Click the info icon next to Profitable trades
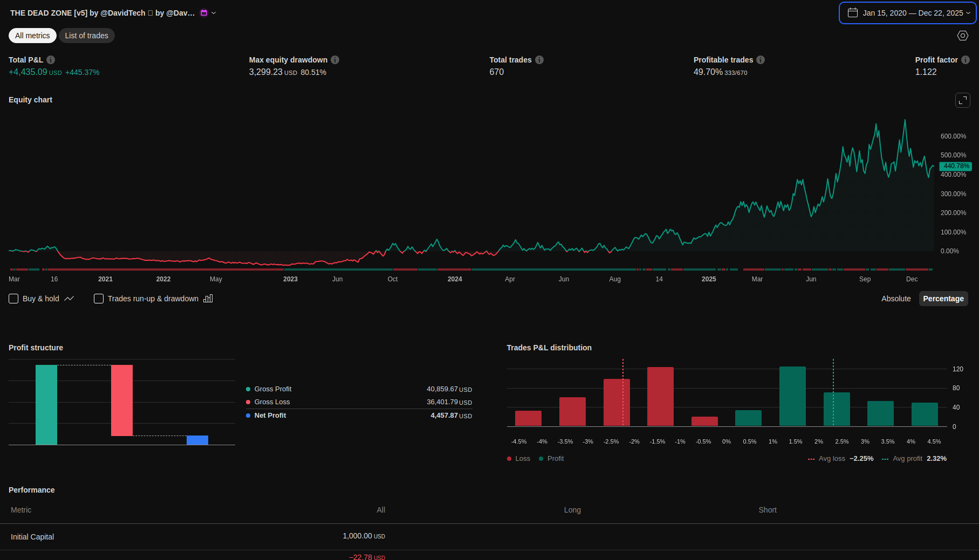The width and height of the screenshot is (979, 560). (x=761, y=60)
